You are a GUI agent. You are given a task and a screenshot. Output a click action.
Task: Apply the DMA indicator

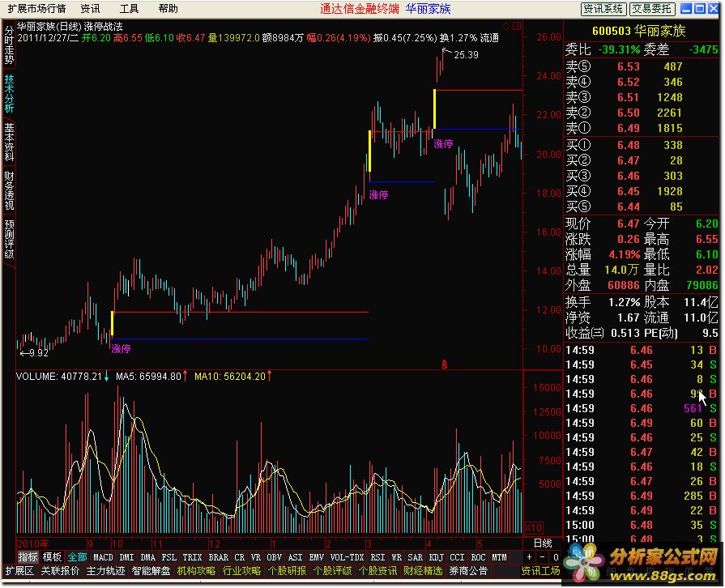(147, 557)
